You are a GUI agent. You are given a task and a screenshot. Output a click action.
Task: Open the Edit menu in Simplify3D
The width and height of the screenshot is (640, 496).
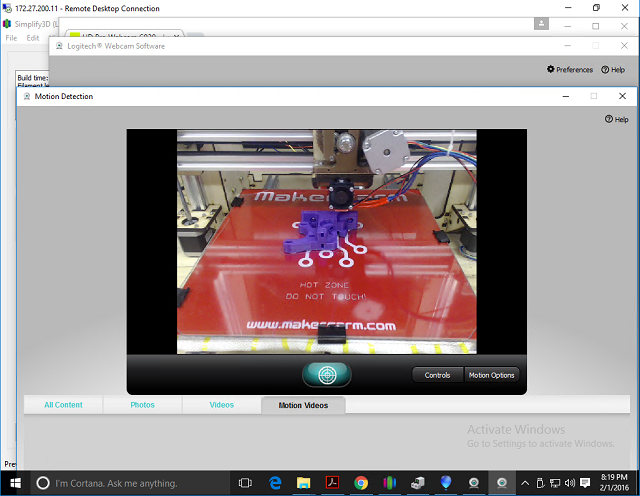[x=33, y=38]
